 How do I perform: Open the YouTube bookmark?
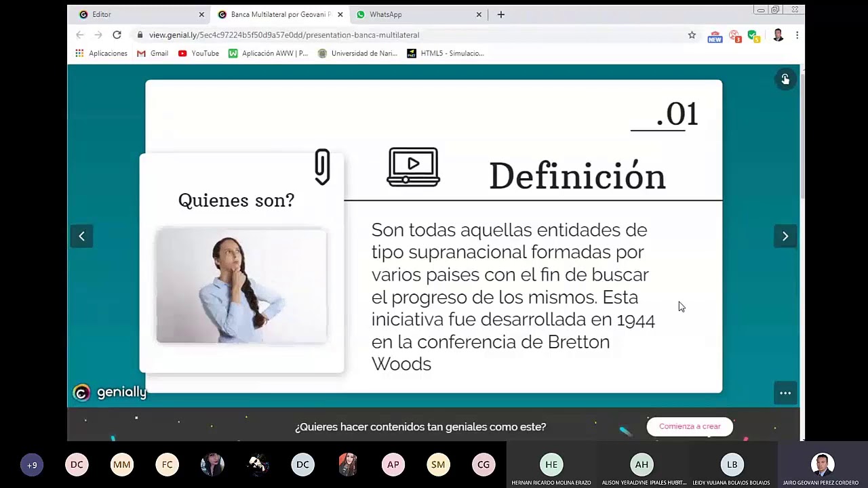pyautogui.click(x=199, y=53)
